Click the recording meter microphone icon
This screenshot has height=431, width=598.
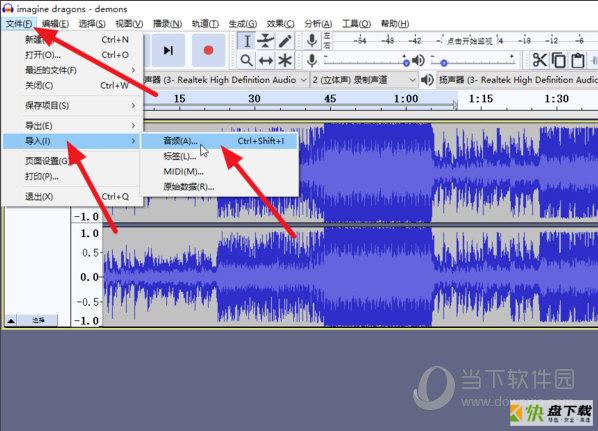[312, 40]
